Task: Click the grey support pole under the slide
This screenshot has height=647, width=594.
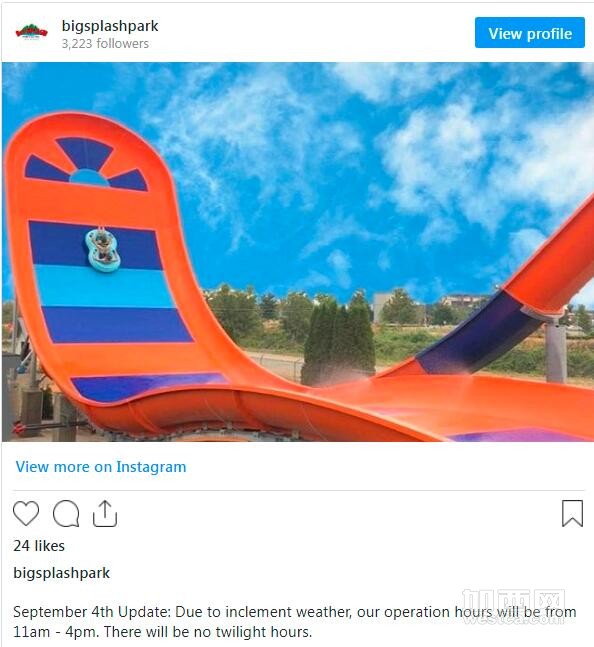Action: click(556, 350)
